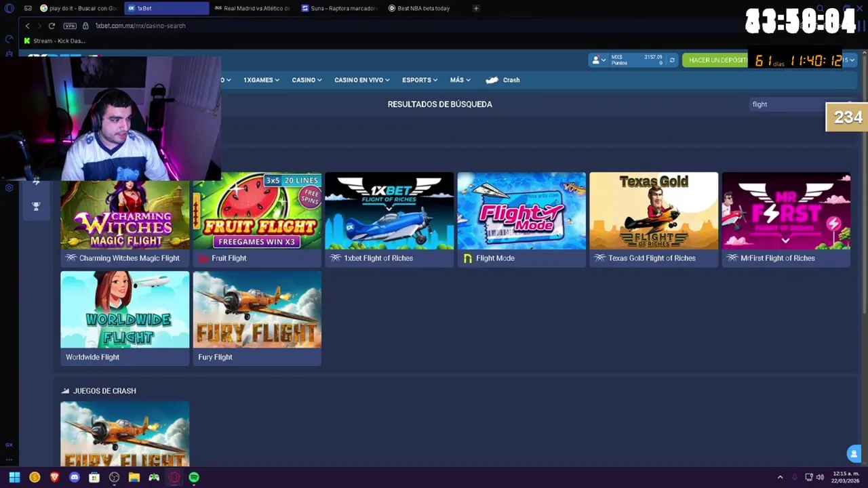Open Microsoft Store from the taskbar
Screen dimensions: 868x488
(94, 477)
